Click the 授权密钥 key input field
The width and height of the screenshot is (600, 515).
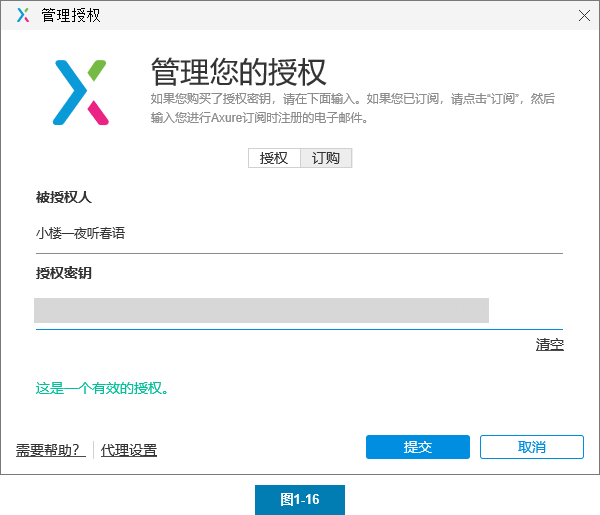(299, 311)
